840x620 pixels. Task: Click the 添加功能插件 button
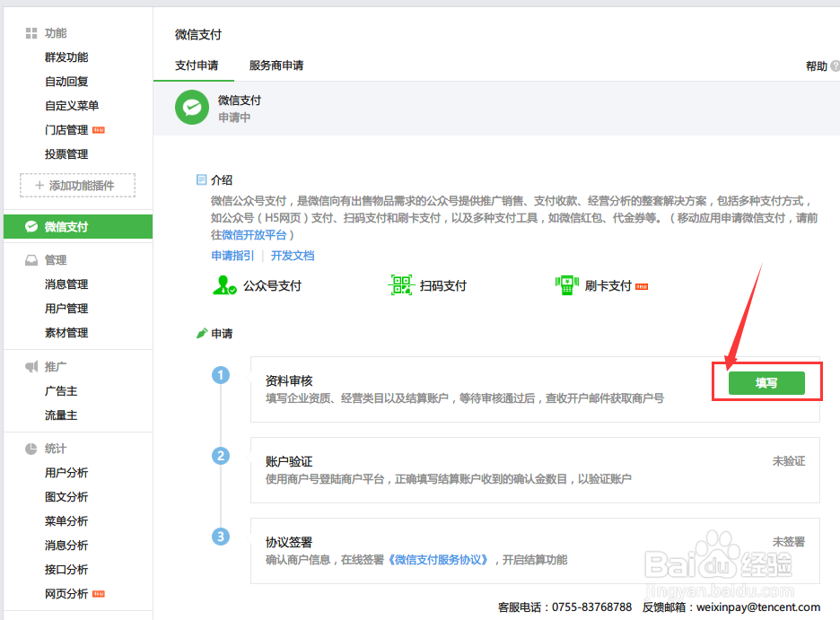pyautogui.click(x=78, y=185)
